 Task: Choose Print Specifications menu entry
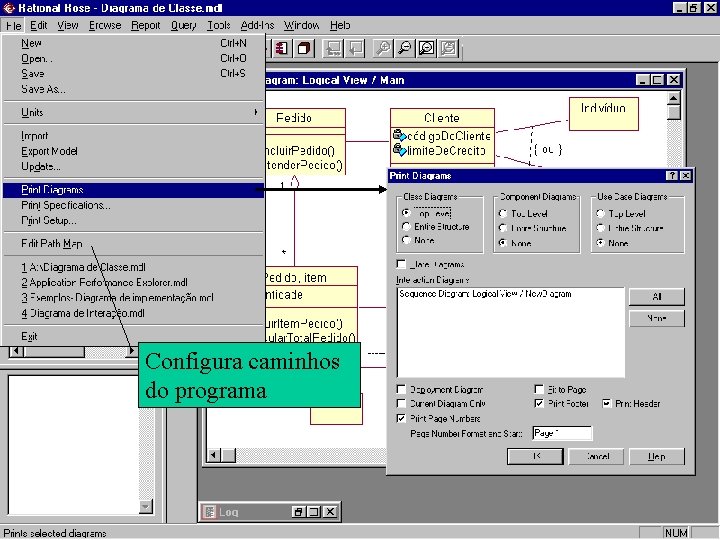pyautogui.click(x=133, y=205)
